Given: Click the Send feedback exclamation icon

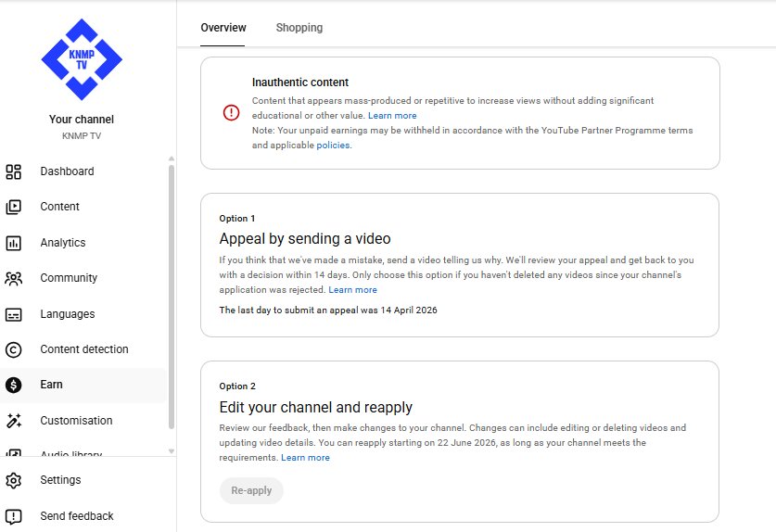Looking at the screenshot, I should pos(13,516).
